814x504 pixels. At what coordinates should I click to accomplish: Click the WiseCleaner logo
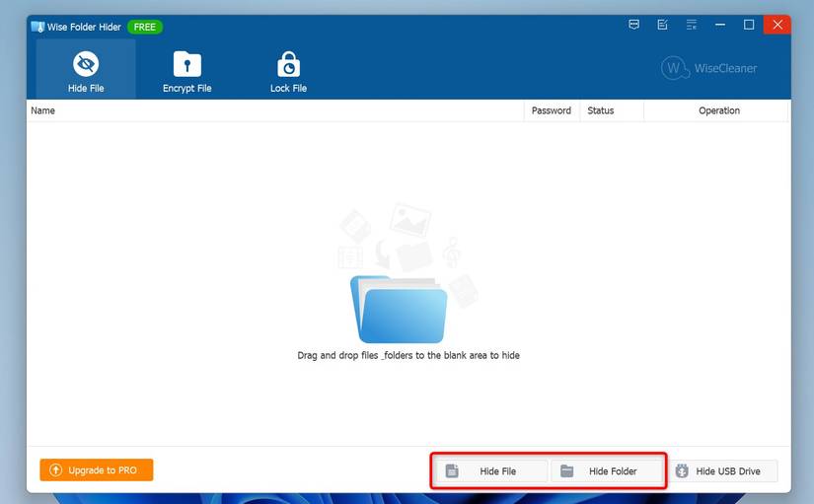[709, 68]
